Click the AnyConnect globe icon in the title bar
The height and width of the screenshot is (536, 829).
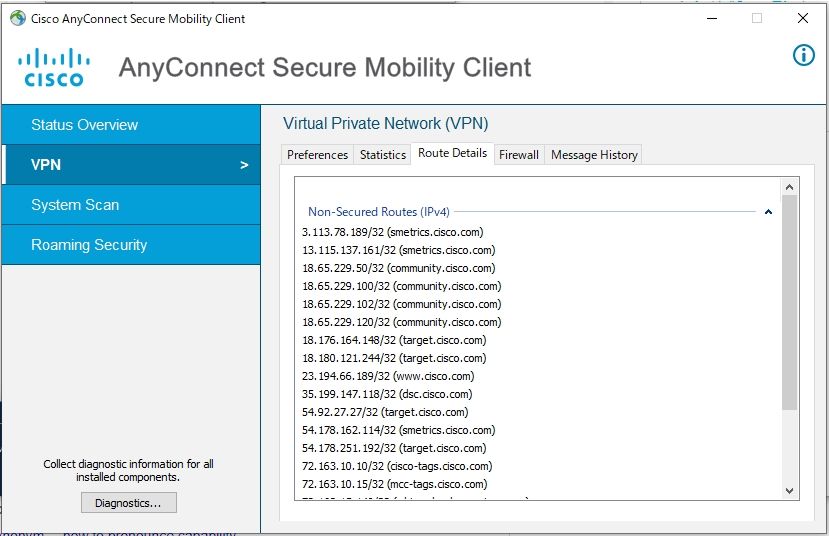pyautogui.click(x=18, y=19)
